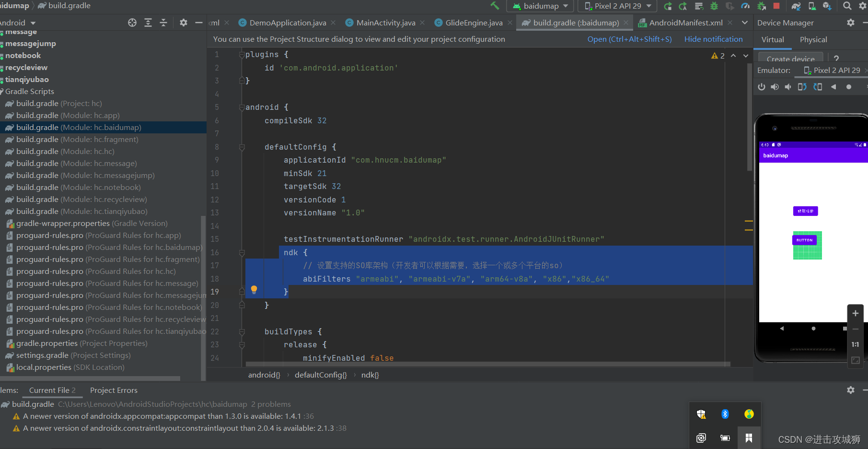Open Pixel 2 API 29 device dropdown
The width and height of the screenshot is (868, 449).
point(618,6)
